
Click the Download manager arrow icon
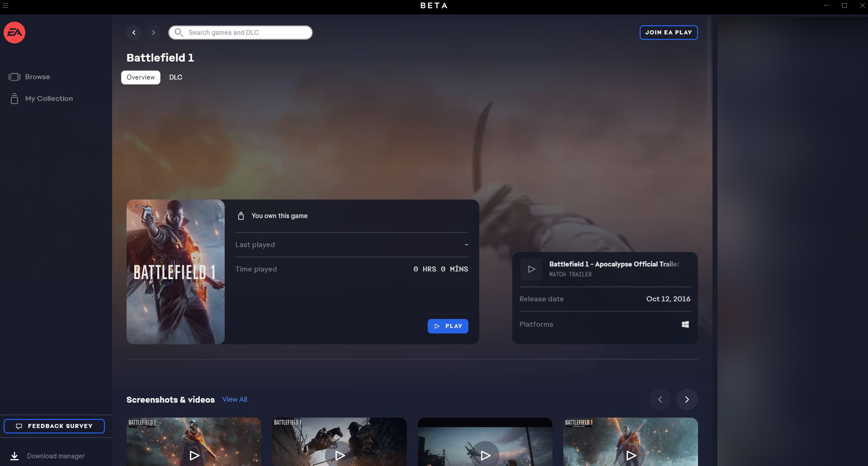pyautogui.click(x=14, y=456)
